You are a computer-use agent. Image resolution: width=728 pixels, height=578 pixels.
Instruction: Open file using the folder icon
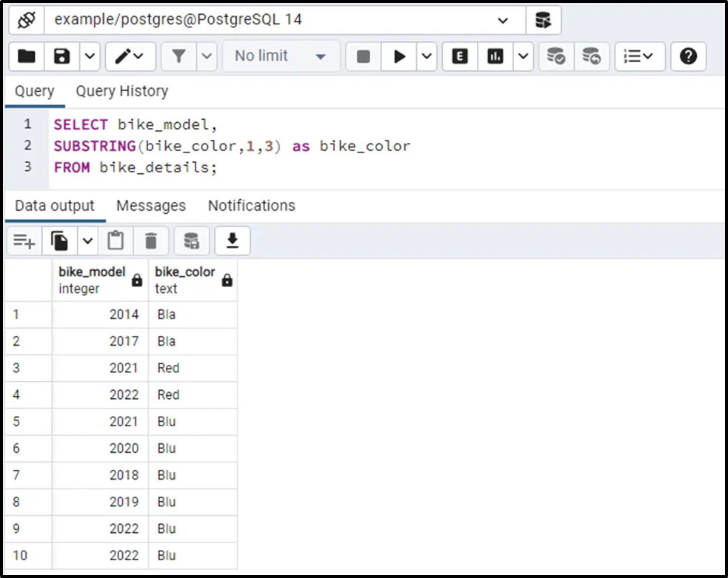(x=27, y=56)
